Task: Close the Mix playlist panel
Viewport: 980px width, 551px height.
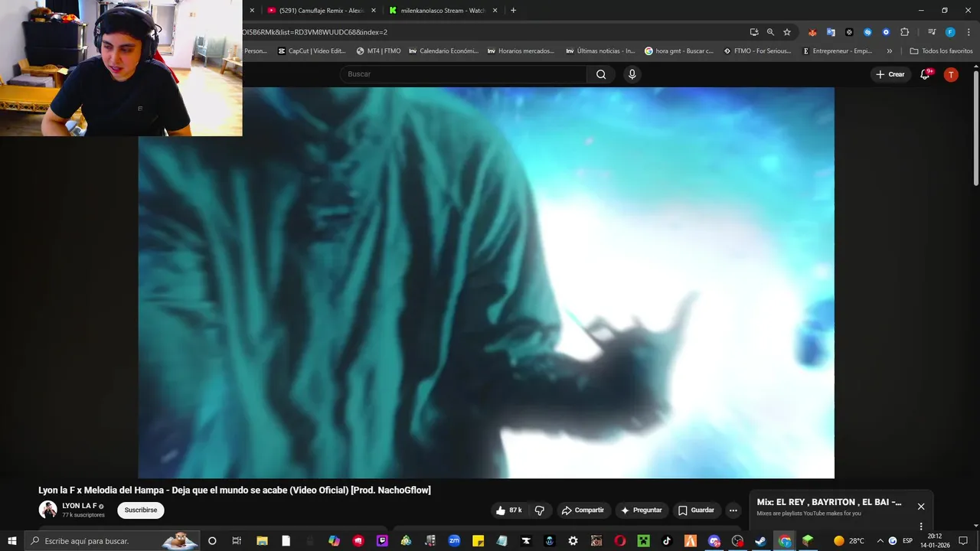Action: (x=921, y=507)
